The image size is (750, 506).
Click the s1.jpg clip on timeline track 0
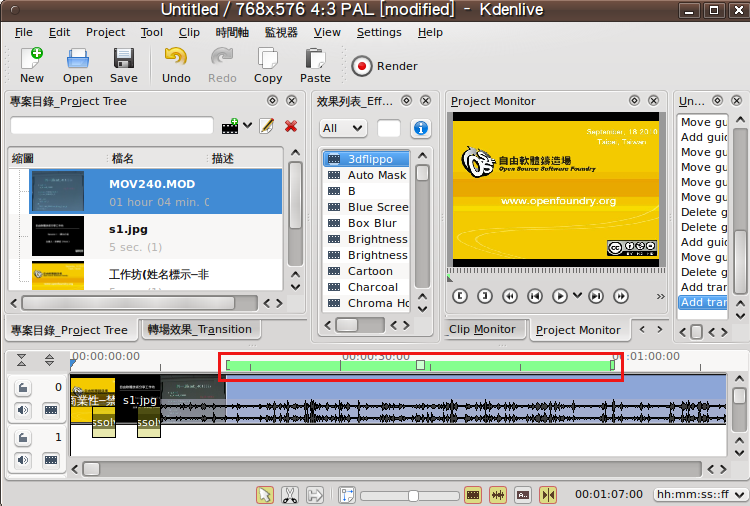click(138, 400)
